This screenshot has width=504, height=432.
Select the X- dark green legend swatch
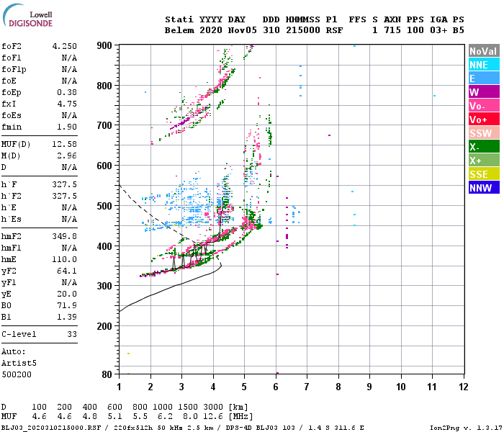click(x=484, y=147)
